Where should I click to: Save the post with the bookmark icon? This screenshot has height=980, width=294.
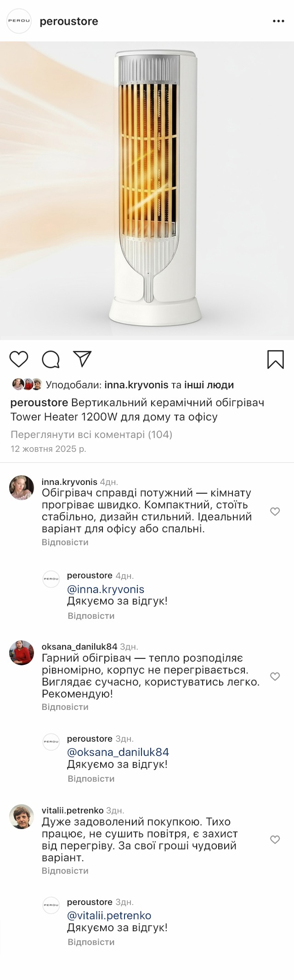[275, 359]
